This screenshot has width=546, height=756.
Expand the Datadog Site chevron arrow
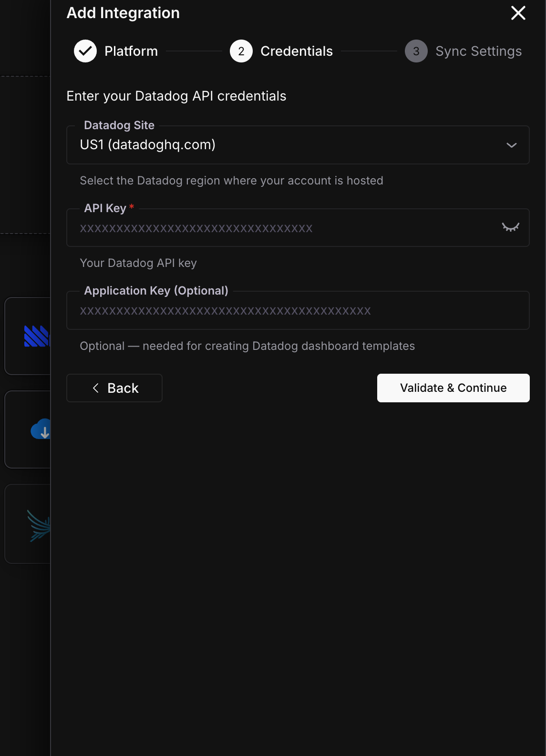(511, 145)
